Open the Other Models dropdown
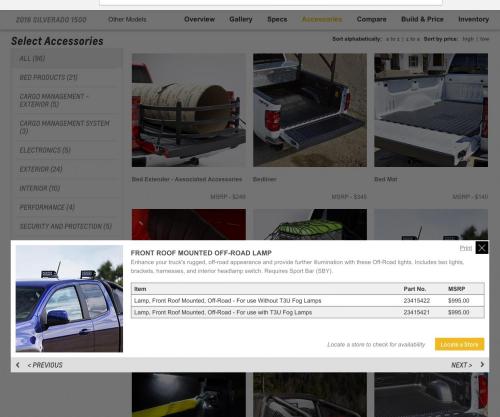 point(127,19)
